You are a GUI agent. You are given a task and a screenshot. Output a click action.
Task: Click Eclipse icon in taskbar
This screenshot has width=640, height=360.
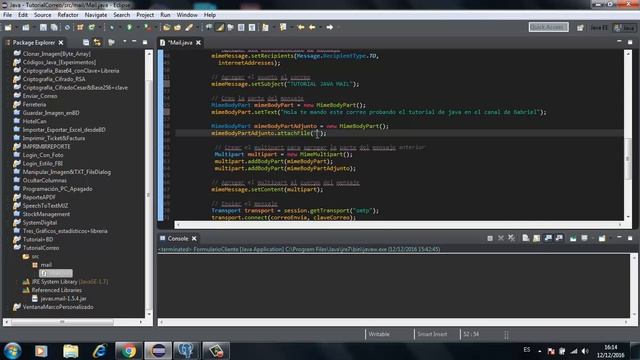[x=158, y=351]
